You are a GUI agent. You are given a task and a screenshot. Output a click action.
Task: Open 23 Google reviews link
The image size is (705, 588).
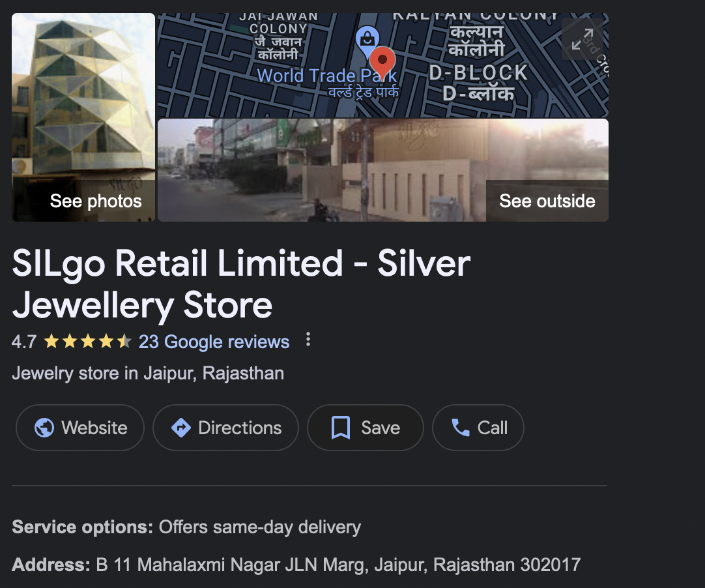point(214,342)
